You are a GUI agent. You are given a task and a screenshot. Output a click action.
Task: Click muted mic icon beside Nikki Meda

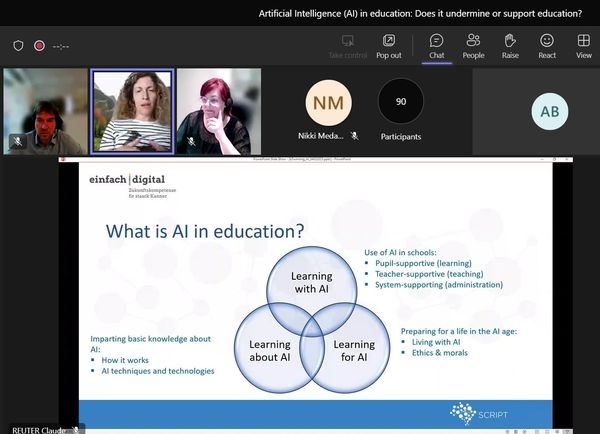[x=355, y=136]
